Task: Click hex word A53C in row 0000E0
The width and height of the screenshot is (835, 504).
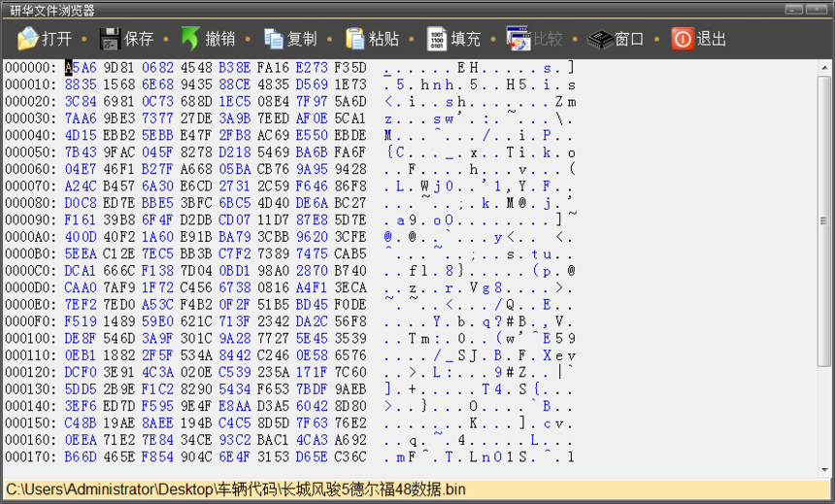Action: point(157,305)
